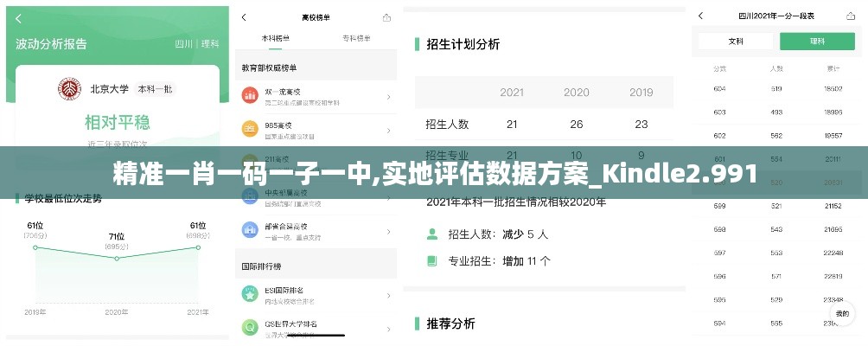Tap the 本科一批 batch tag
The height and width of the screenshot is (346, 868).
(x=155, y=88)
